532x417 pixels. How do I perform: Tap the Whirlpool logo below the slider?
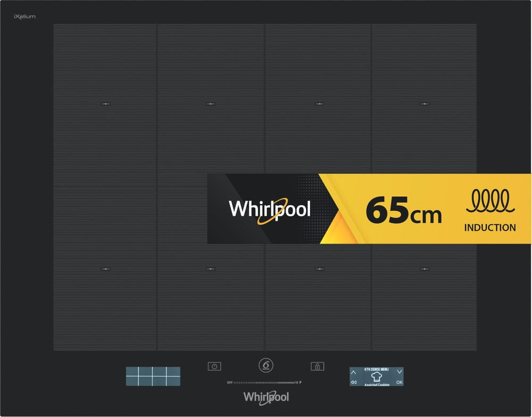266,397
